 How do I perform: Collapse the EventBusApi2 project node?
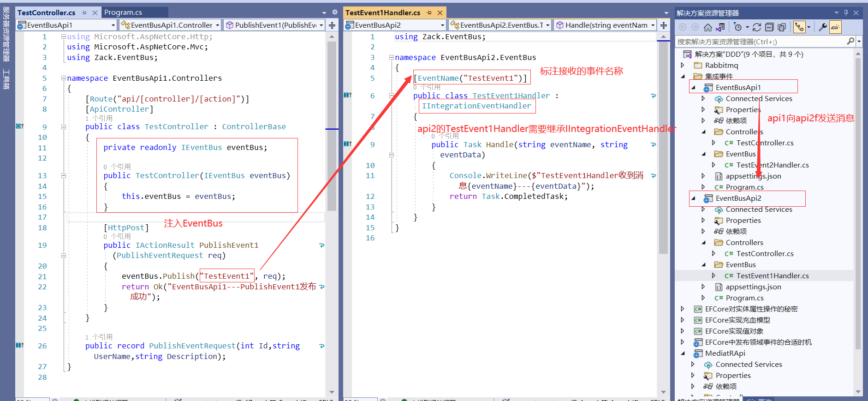tap(693, 198)
